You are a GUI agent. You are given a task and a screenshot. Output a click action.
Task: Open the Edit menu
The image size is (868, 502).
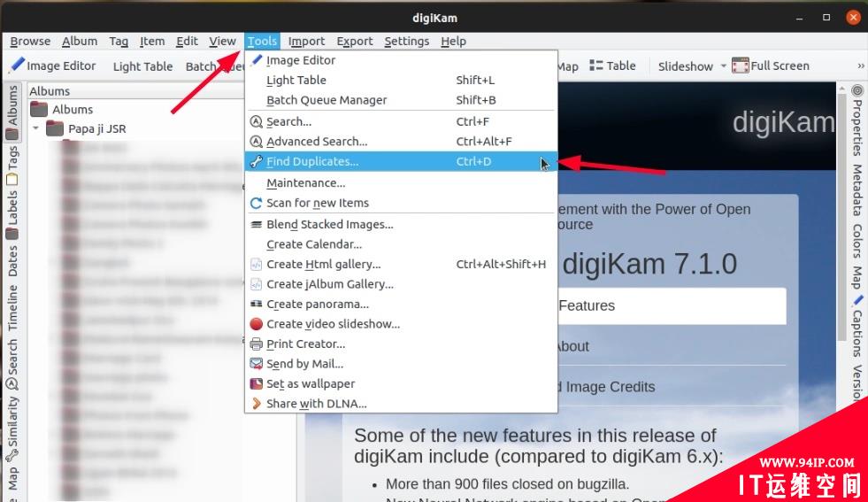click(187, 41)
